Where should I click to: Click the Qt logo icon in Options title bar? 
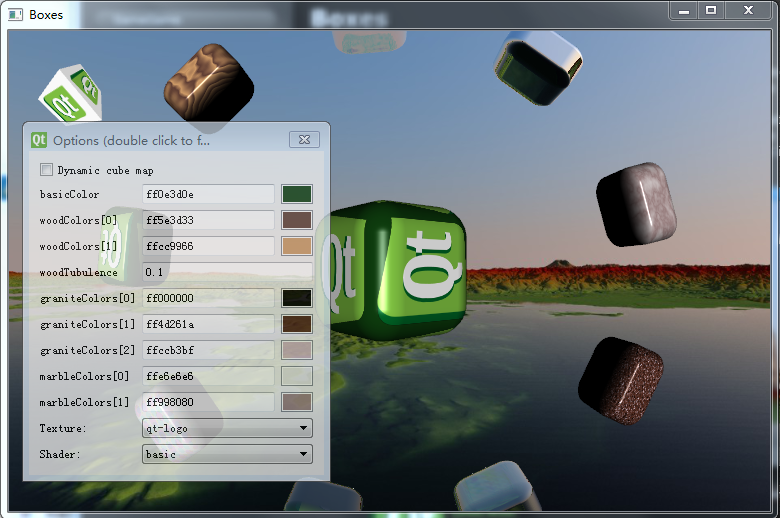point(40,141)
